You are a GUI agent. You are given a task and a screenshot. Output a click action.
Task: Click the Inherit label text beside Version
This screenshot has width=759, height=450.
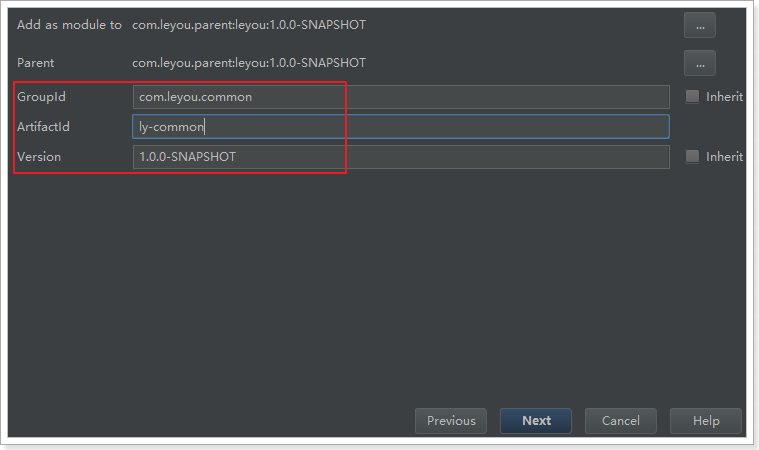[x=724, y=157]
